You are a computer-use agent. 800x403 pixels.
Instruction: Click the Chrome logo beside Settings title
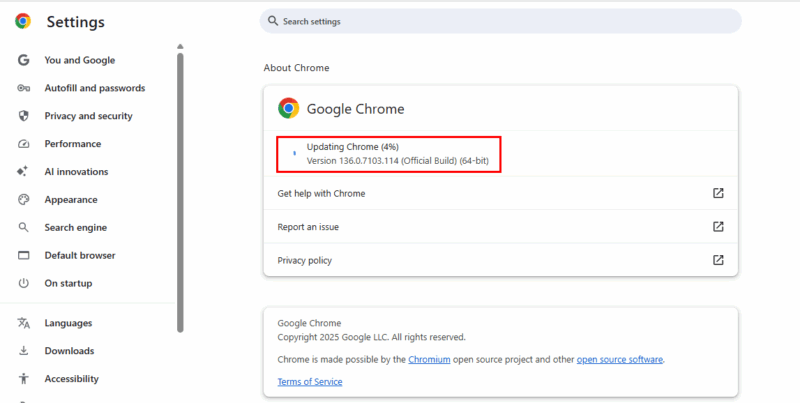click(23, 21)
